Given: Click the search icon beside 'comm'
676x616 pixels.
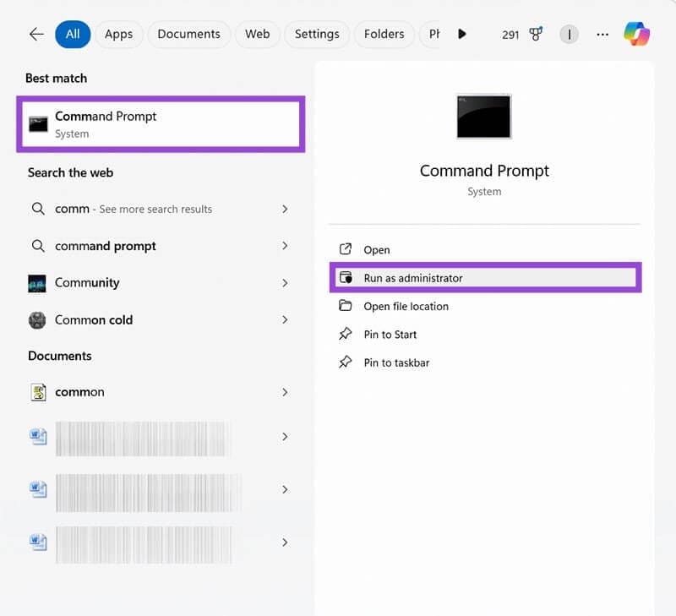Looking at the screenshot, I should [38, 209].
